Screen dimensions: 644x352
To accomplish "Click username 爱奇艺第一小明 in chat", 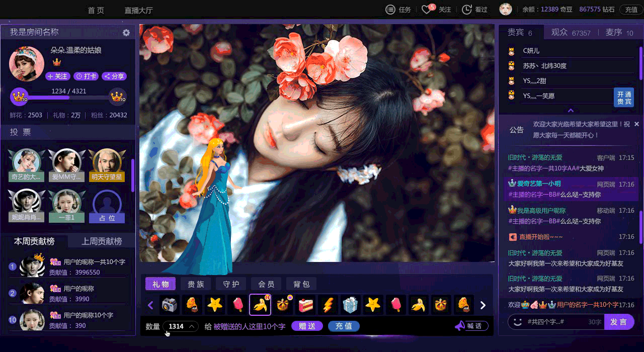I will (539, 184).
